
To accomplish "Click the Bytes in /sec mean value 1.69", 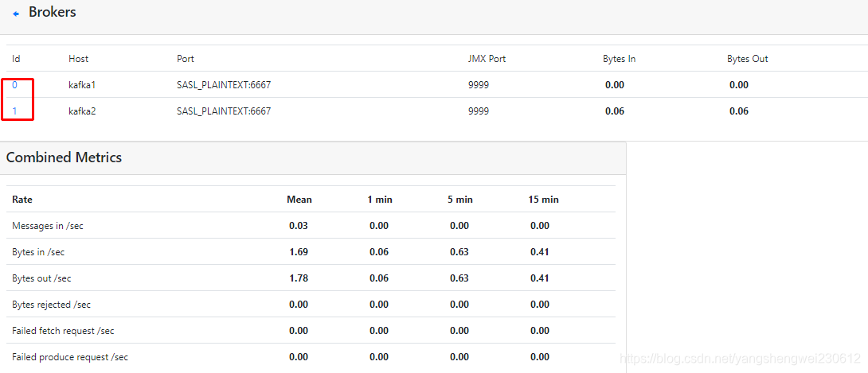I will pos(299,252).
